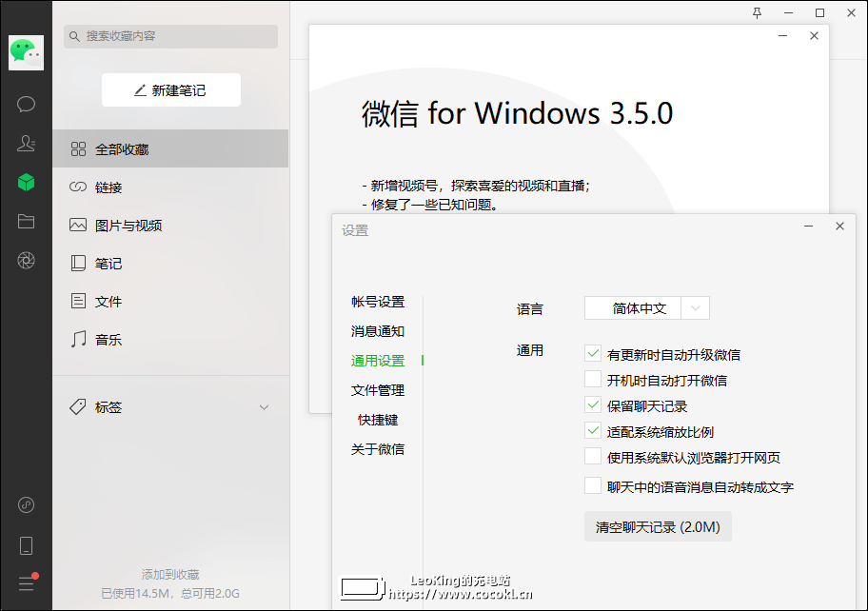Enable 聊天中的语音消息自动转成文字
This screenshot has height=611, width=868.
coord(593,486)
